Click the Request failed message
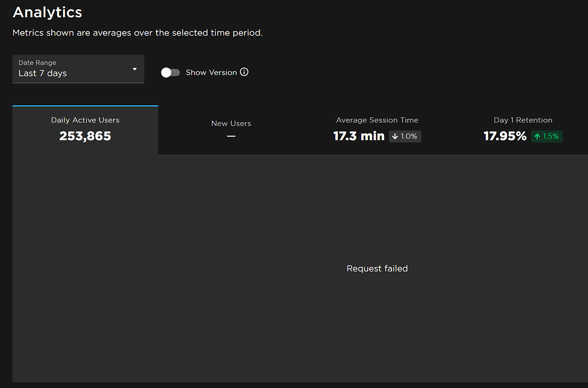Image resolution: width=588 pixels, height=388 pixels. point(377,268)
